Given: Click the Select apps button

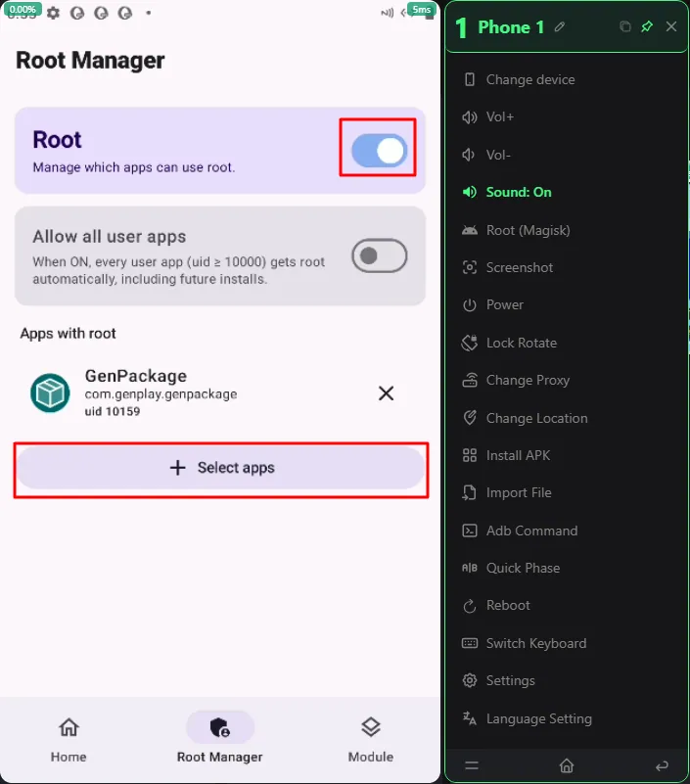Looking at the screenshot, I should (x=221, y=468).
